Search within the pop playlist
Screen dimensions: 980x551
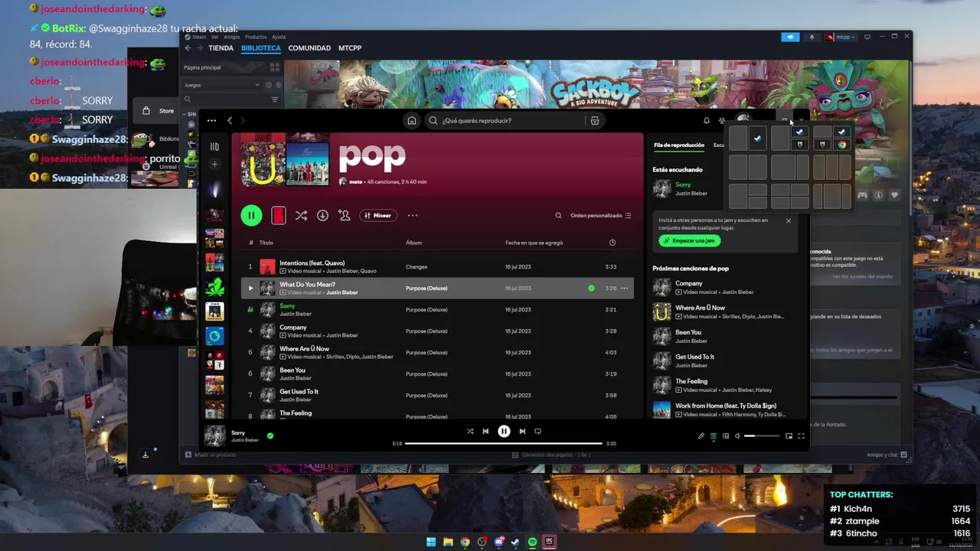(x=558, y=216)
